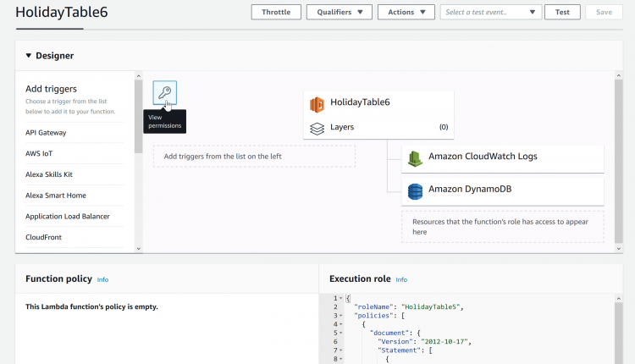Click the Amazon DynamoDB database icon
635x364 pixels.
pyautogui.click(x=415, y=191)
